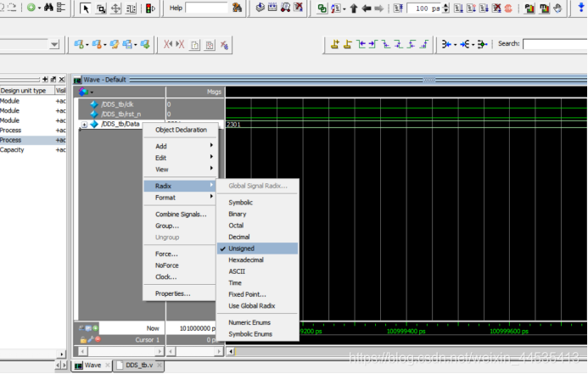Click the help search icon beside Help field
Viewport: 588px width, 374px height.
coord(237,8)
